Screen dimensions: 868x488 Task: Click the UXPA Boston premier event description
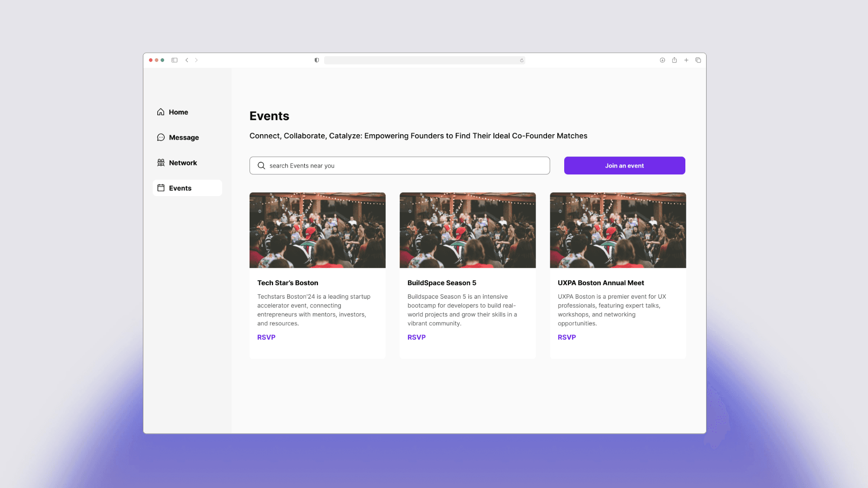point(612,310)
